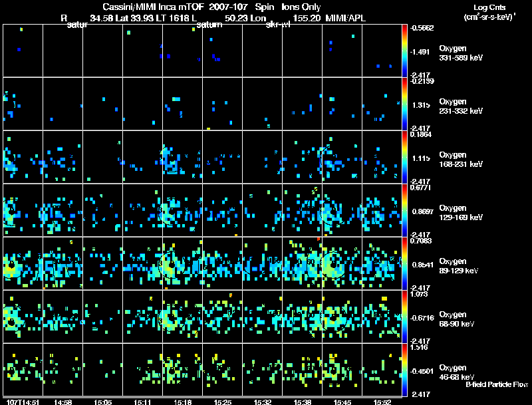Open the 231-332 keV image at 15:38
532x405 pixels.
(x=303, y=104)
